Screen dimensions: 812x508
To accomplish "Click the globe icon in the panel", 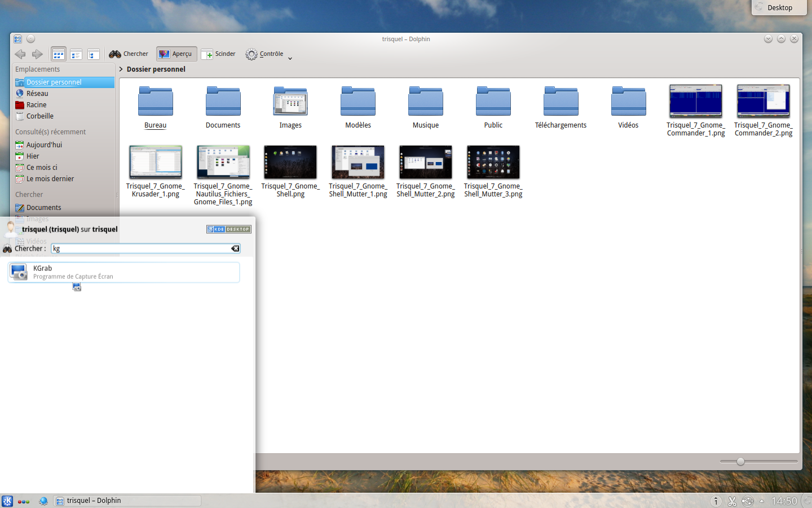I will pyautogui.click(x=43, y=501).
